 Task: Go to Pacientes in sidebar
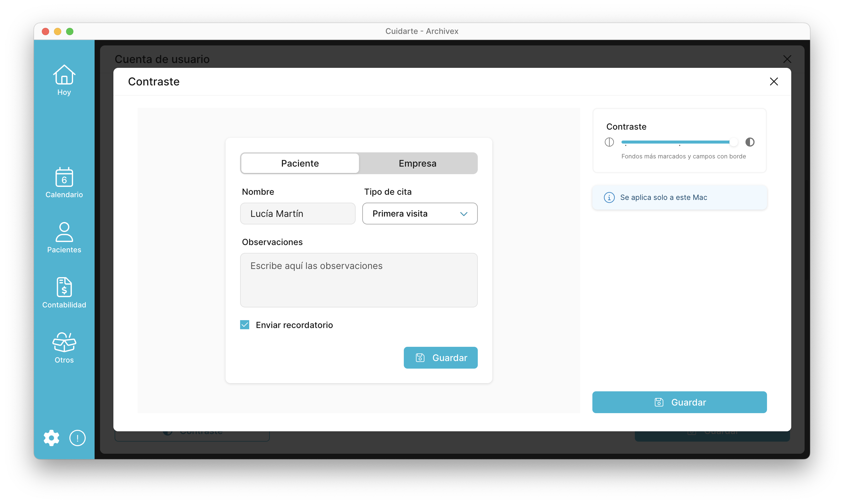[x=64, y=238]
